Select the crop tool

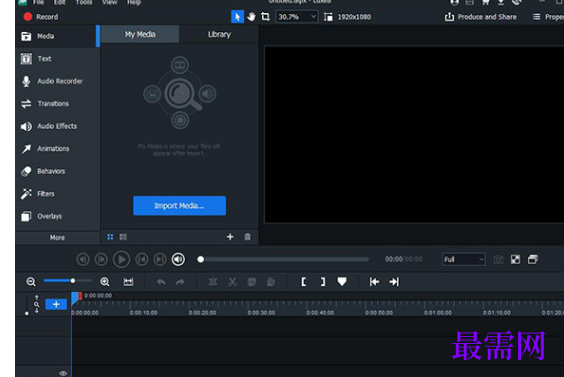265,17
